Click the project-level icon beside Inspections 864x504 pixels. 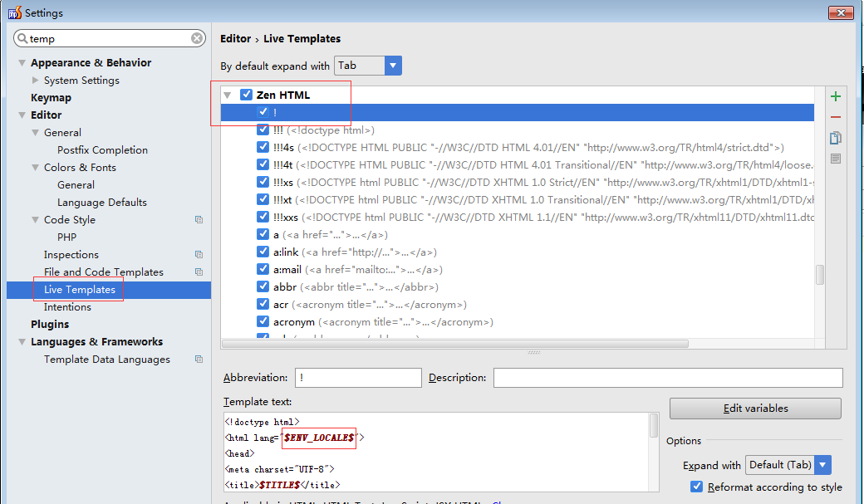[x=199, y=255]
